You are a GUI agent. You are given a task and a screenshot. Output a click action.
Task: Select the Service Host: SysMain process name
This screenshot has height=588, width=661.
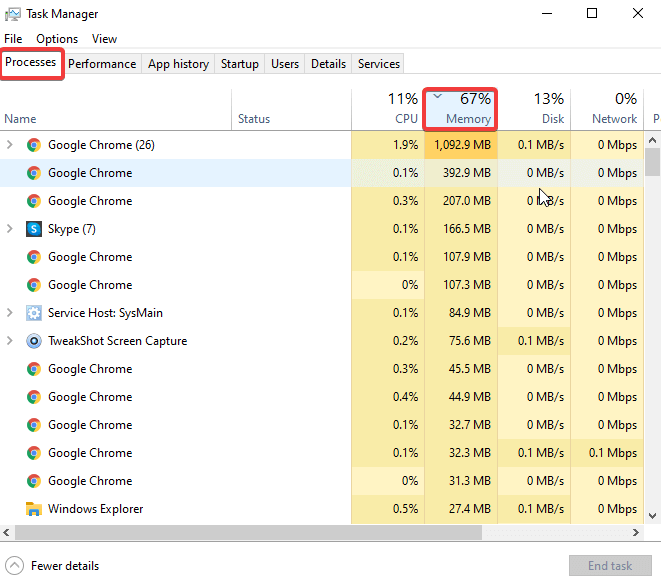coord(105,313)
